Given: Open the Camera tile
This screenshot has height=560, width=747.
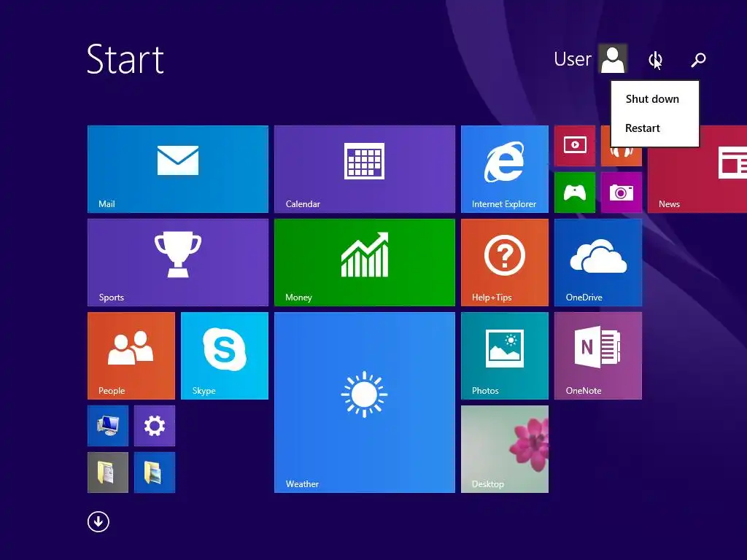Looking at the screenshot, I should (x=622, y=192).
